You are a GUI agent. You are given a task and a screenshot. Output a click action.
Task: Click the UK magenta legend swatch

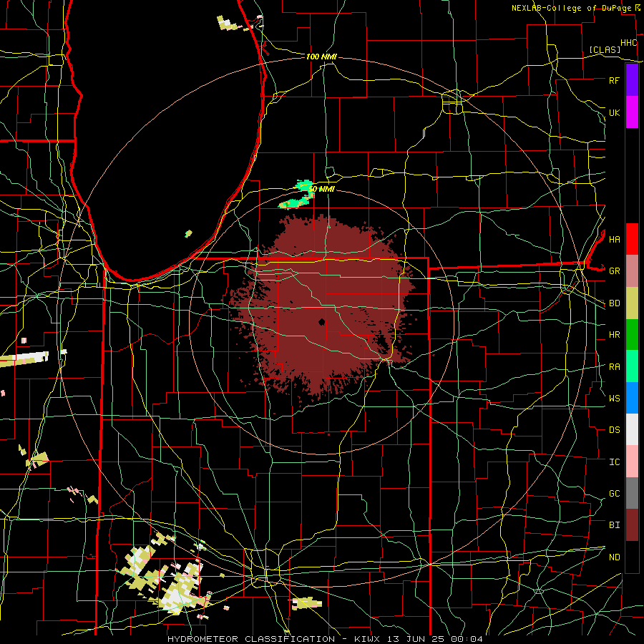632,112
